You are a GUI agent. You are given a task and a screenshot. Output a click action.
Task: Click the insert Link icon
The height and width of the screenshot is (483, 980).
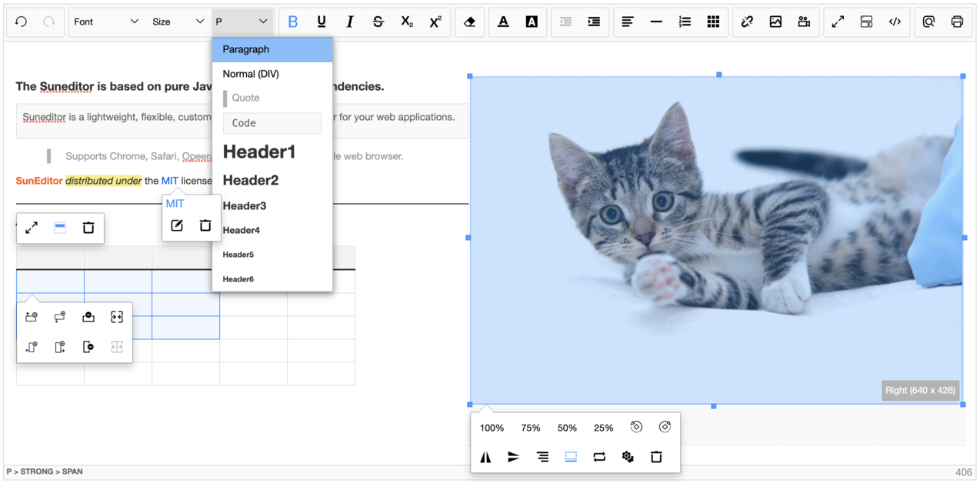pyautogui.click(x=747, y=22)
